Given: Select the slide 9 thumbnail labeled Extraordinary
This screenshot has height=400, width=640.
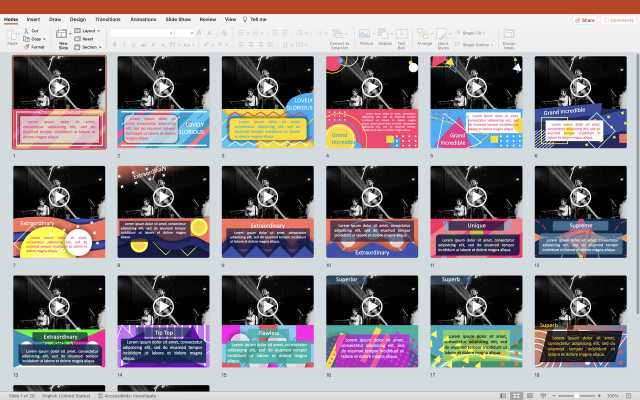Looking at the screenshot, I should click(265, 205).
